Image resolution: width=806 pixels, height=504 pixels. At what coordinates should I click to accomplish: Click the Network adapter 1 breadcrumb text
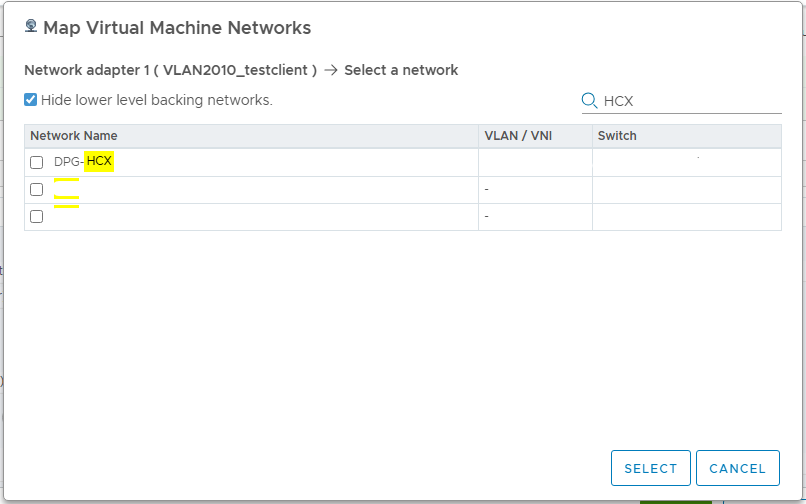170,70
